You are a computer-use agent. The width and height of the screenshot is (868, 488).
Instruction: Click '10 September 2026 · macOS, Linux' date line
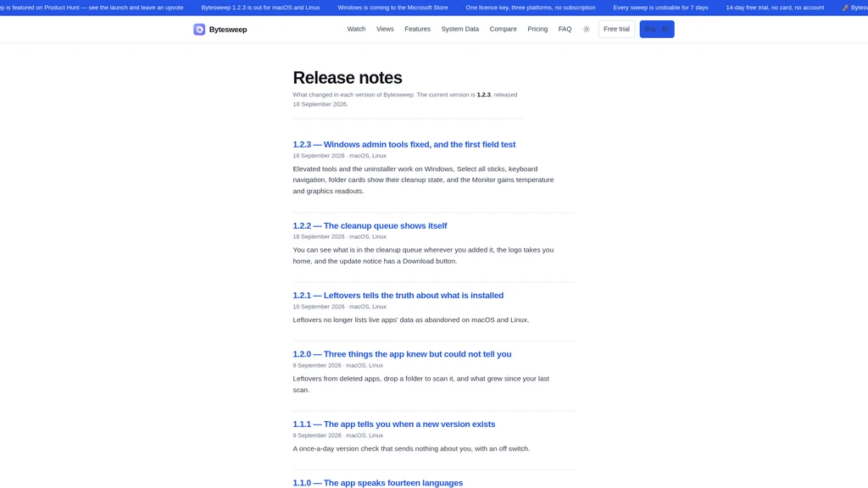(339, 307)
